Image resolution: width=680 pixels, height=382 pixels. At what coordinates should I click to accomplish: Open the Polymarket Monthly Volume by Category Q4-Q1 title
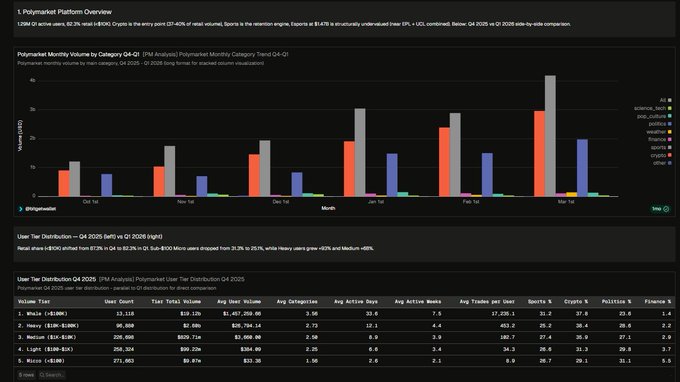coord(78,55)
